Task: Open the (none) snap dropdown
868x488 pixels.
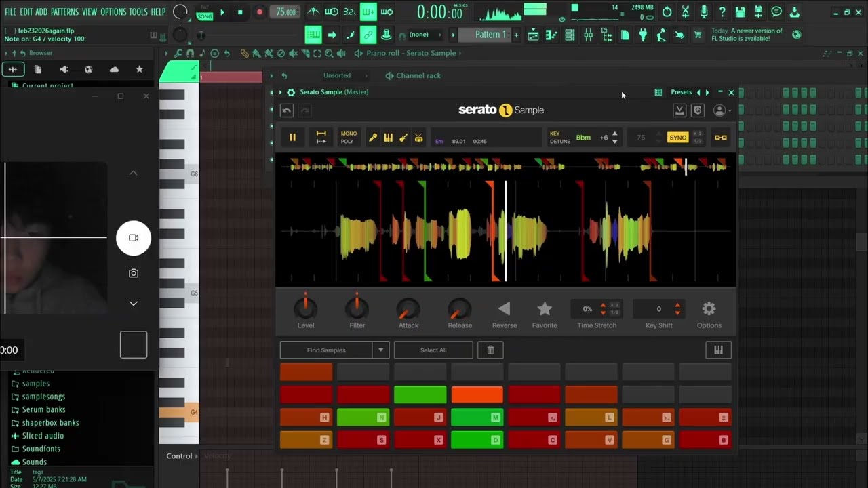Action: tap(426, 35)
